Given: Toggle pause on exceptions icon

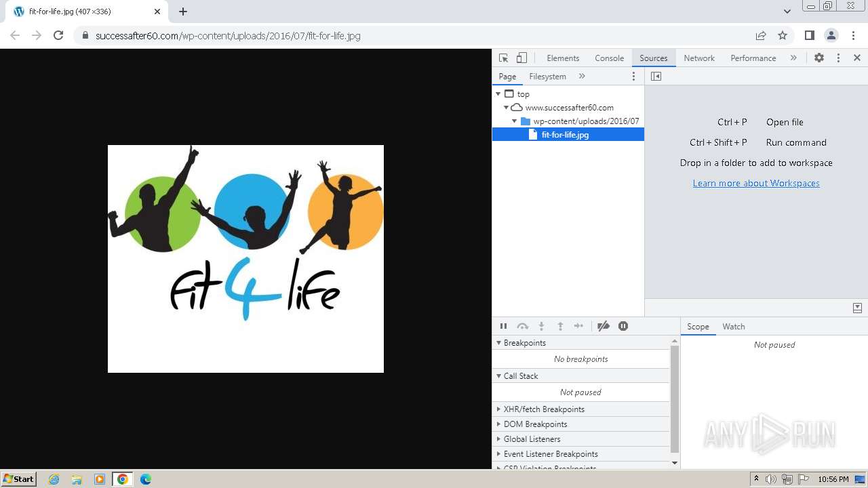Looking at the screenshot, I should (623, 326).
